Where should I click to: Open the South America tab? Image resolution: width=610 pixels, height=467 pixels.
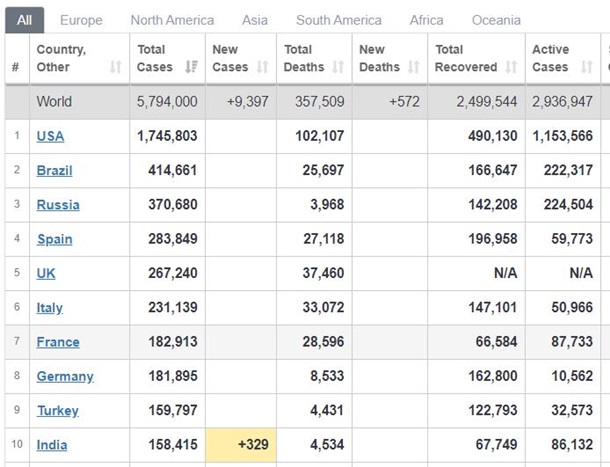point(338,20)
